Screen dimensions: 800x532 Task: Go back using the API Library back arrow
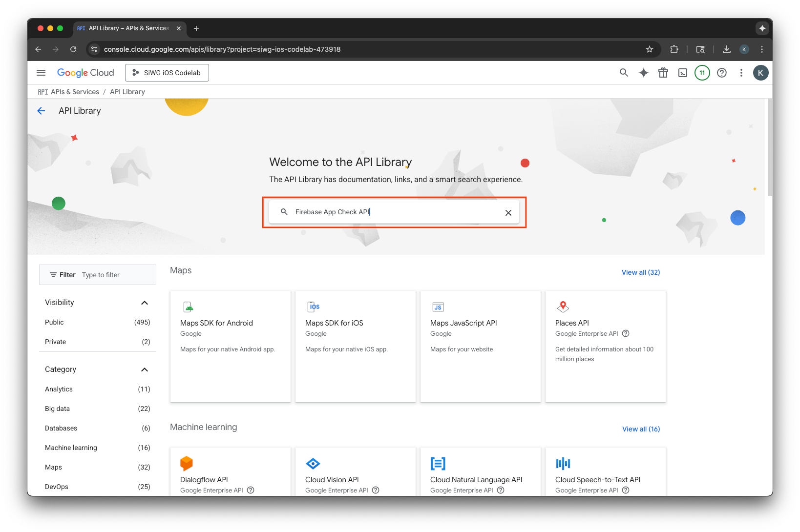coord(41,110)
